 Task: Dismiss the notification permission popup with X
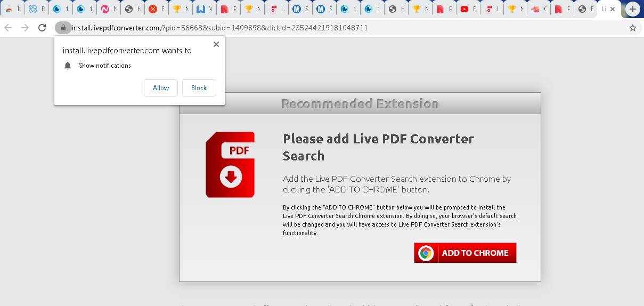[216, 44]
